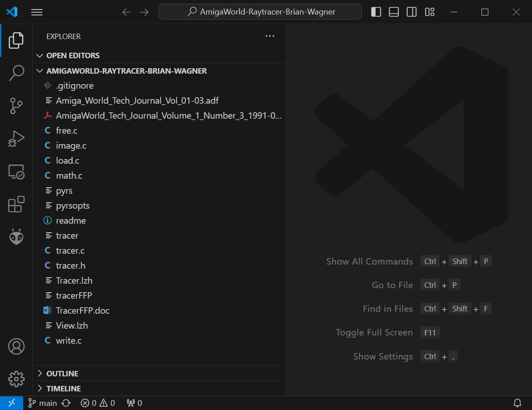
Task: Open the Remote Explorer view
Action: tap(16, 171)
